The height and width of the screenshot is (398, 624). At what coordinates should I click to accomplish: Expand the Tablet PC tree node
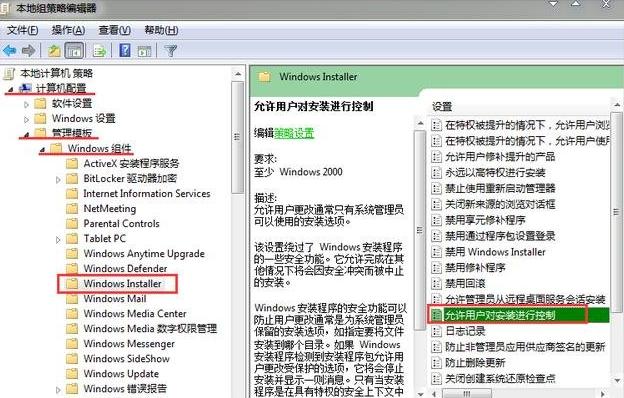[x=58, y=240]
